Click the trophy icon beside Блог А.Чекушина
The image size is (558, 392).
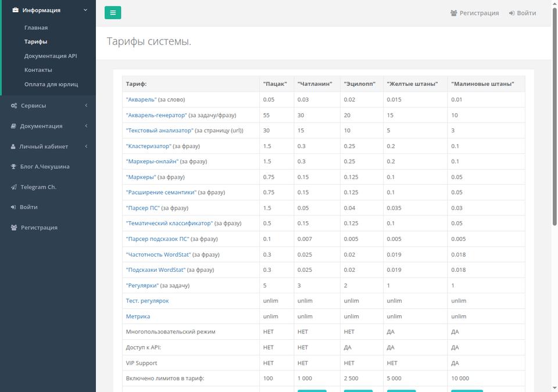pyautogui.click(x=13, y=167)
